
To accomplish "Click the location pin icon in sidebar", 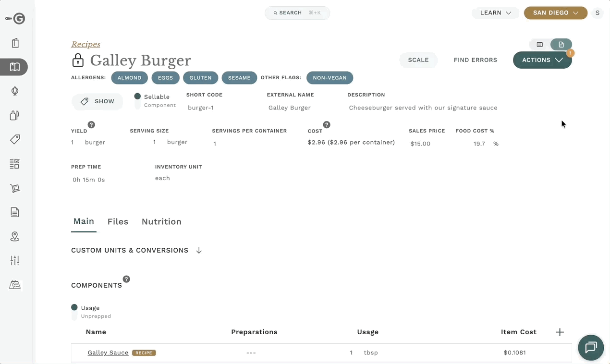I will pyautogui.click(x=15, y=236).
